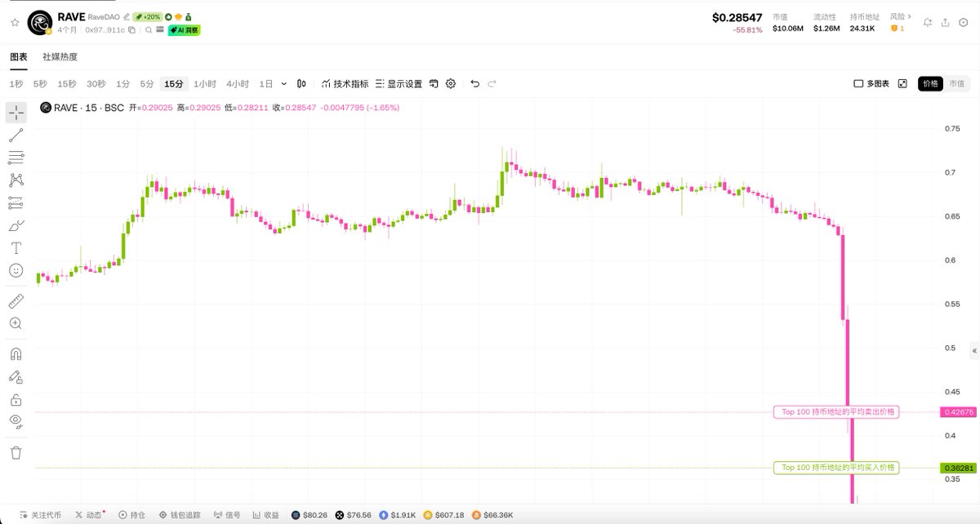Click the $1.91K Ethereum price ticker

pos(399,515)
